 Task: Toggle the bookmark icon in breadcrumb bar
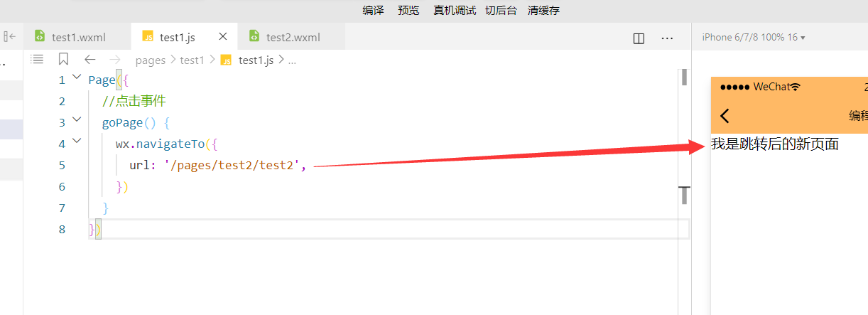[63, 60]
